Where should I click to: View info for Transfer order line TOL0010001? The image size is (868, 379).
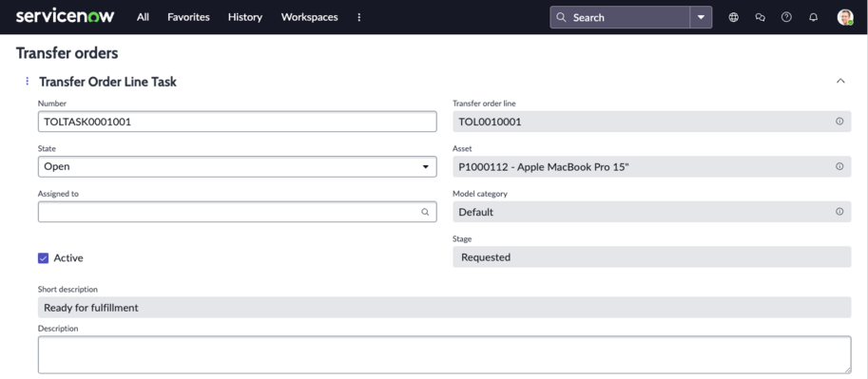[839, 122]
